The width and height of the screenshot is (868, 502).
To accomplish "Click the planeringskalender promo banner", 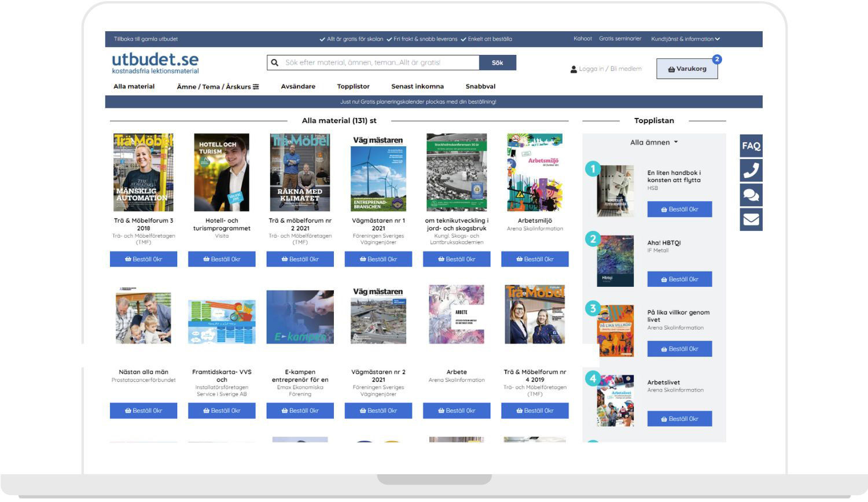I will click(433, 102).
